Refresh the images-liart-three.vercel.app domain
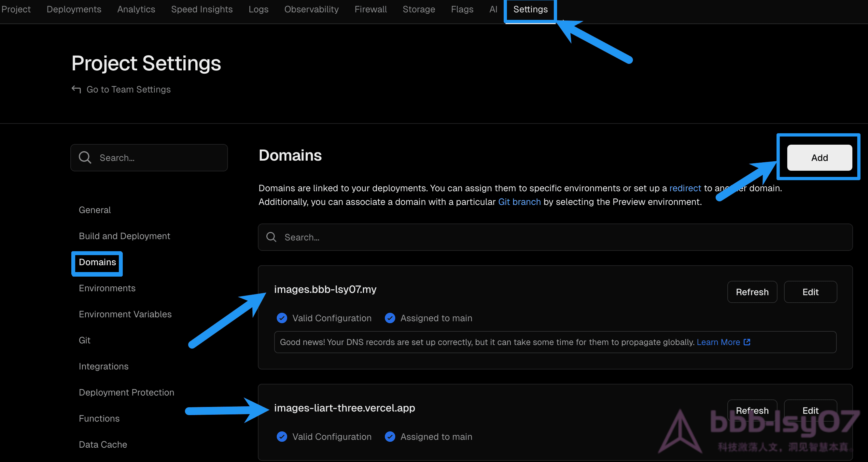This screenshot has height=462, width=868. pyautogui.click(x=752, y=410)
